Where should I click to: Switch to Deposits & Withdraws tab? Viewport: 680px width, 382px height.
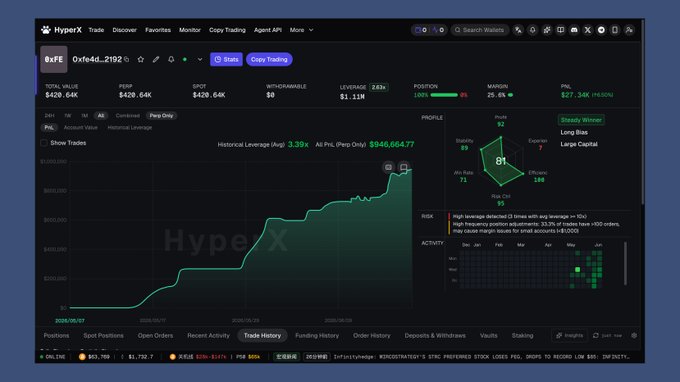(x=435, y=336)
